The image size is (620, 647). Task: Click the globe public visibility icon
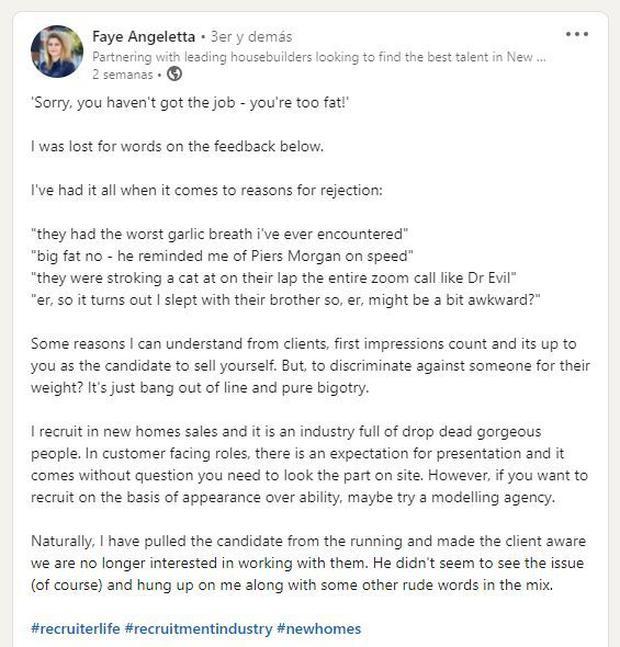[176, 74]
